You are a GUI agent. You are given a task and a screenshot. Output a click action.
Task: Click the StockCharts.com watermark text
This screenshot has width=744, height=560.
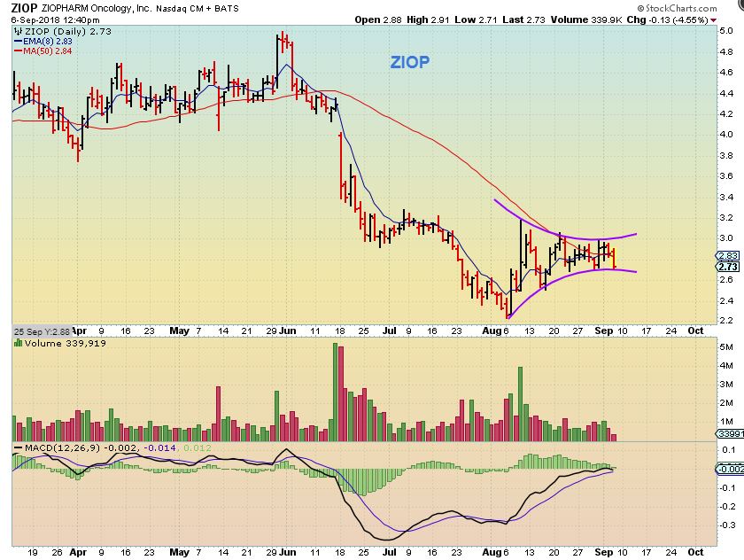pyautogui.click(x=677, y=8)
